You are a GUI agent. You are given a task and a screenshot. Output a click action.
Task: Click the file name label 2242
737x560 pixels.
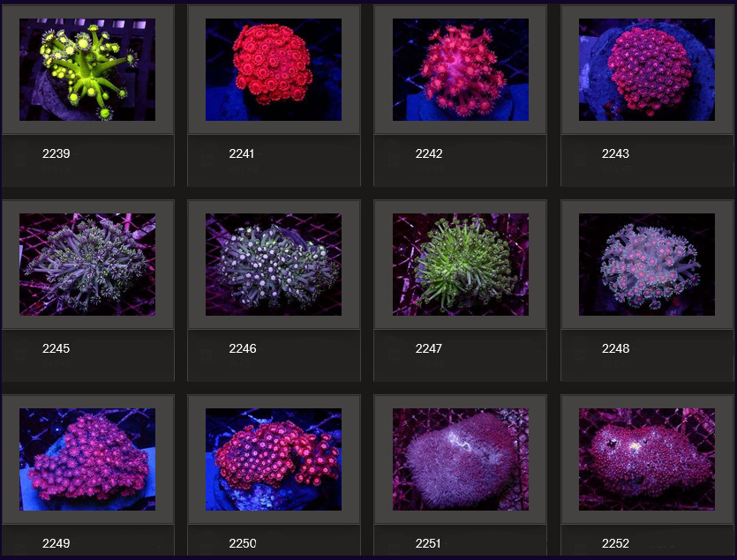pyautogui.click(x=429, y=153)
